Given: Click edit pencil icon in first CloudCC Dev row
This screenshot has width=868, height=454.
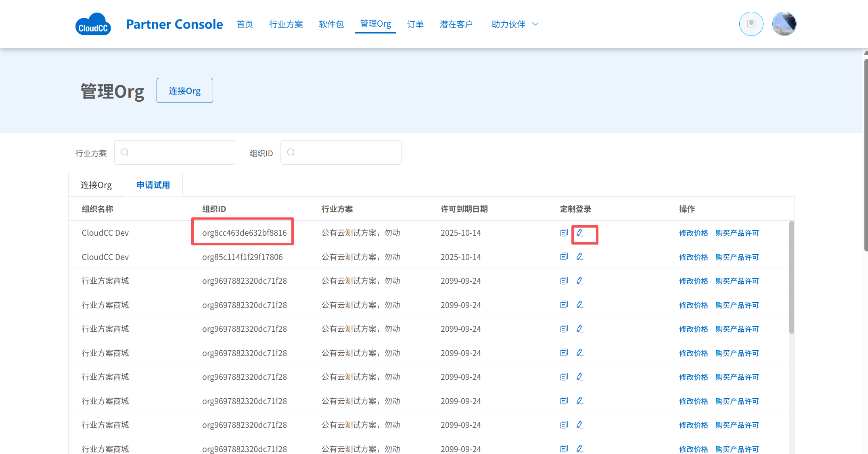Looking at the screenshot, I should tap(580, 233).
